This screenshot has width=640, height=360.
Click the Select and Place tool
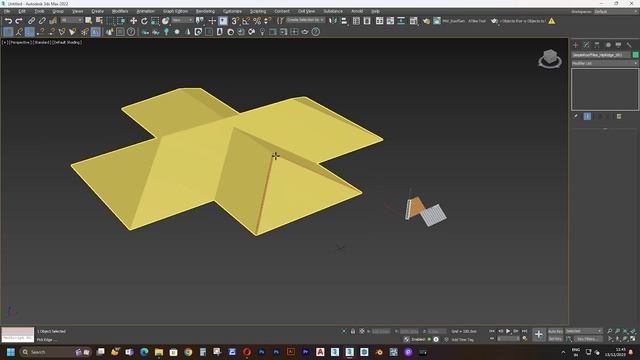pos(165,21)
